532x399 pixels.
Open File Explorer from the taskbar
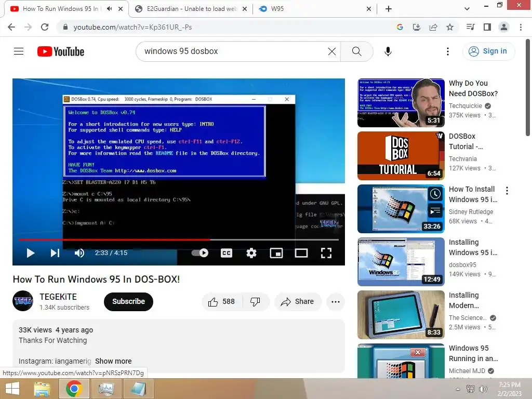coord(42,389)
